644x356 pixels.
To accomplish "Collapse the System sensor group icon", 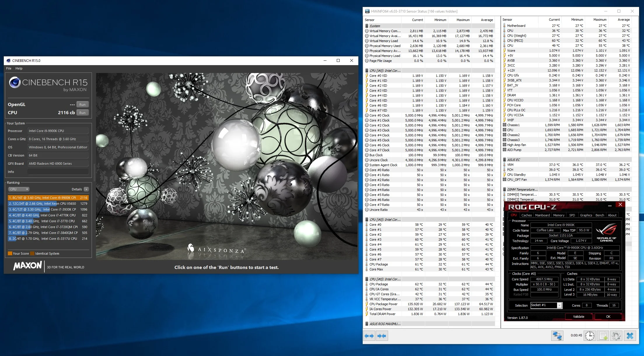I will click(367, 26).
